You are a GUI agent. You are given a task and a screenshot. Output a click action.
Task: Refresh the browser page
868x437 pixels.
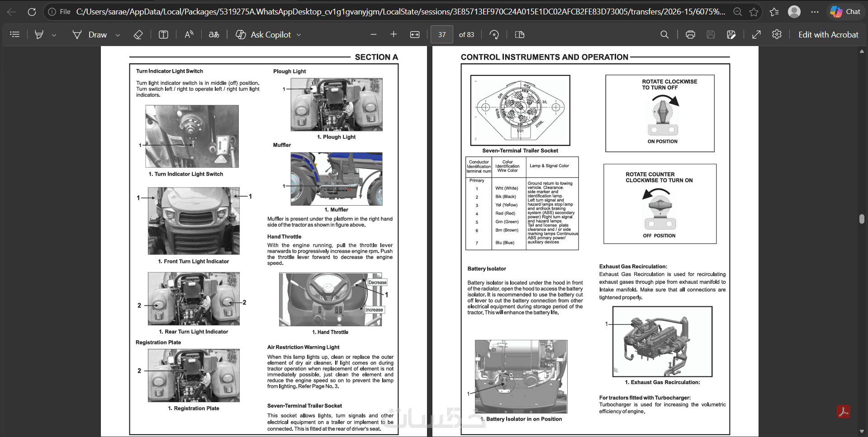(32, 12)
